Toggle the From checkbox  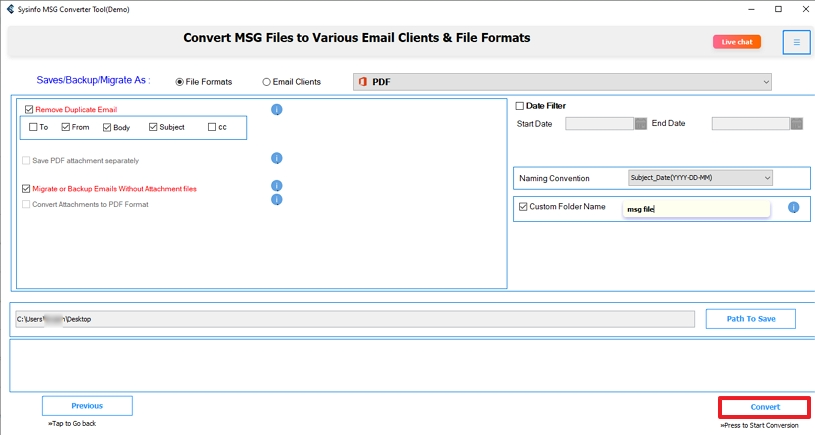65,127
